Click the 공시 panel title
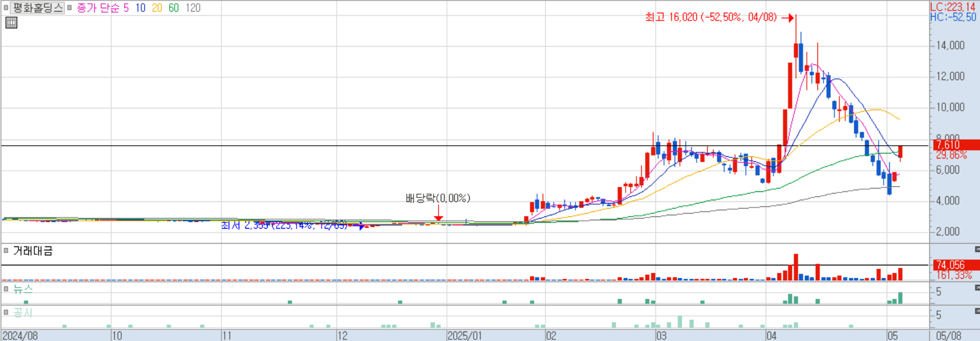The width and height of the screenshot is (980, 341). pos(23,312)
